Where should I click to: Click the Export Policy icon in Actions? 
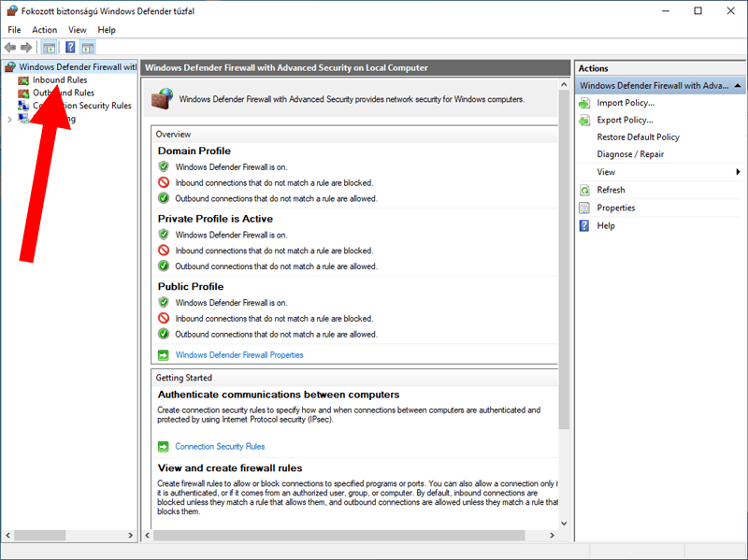(x=584, y=121)
